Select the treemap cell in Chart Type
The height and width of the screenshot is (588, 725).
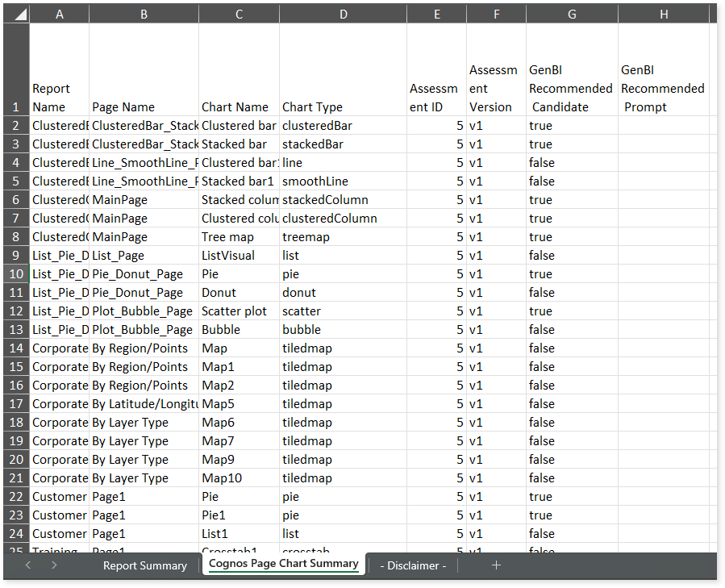coord(343,237)
